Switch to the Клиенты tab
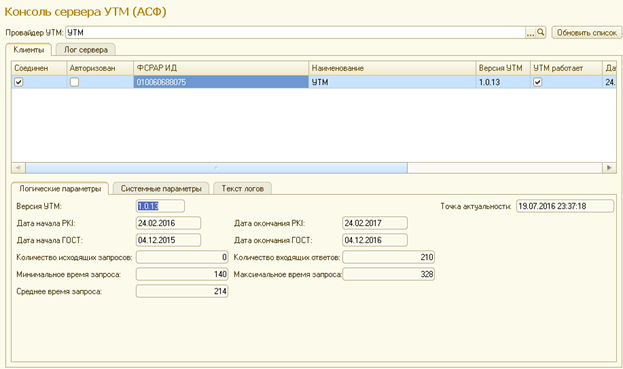The width and height of the screenshot is (623, 369). pyautogui.click(x=29, y=50)
